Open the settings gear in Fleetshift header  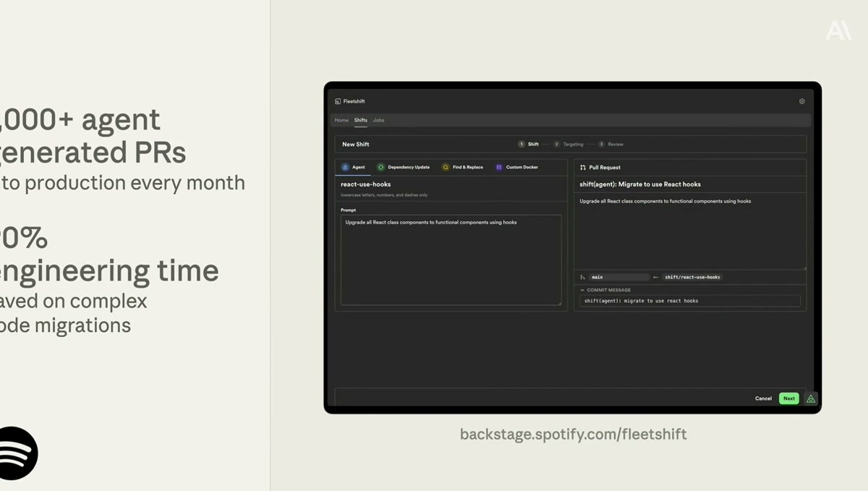point(801,101)
